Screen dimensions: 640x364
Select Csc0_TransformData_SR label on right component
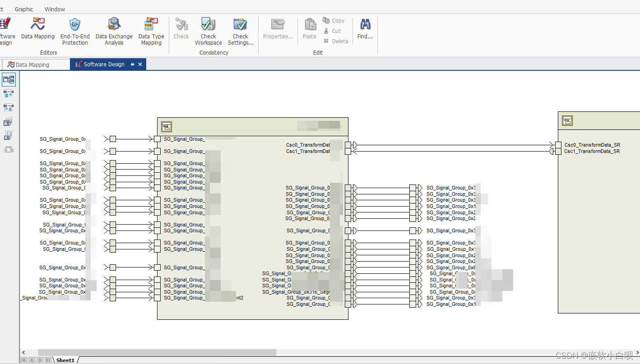pyautogui.click(x=592, y=145)
